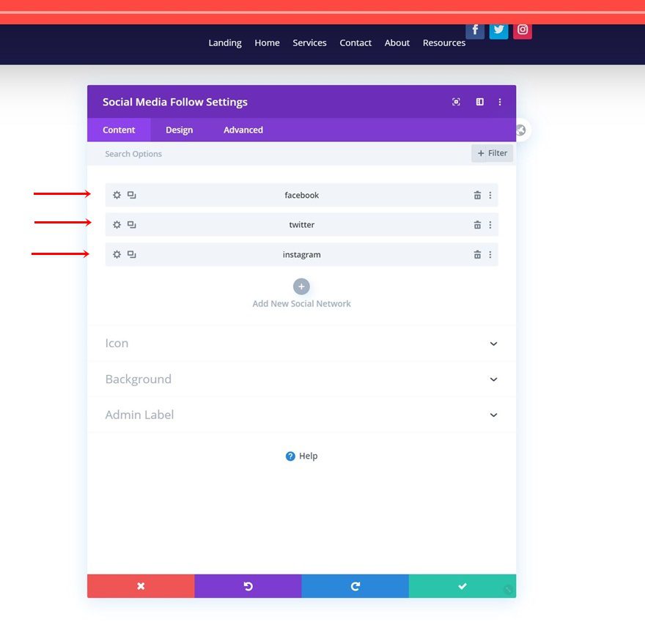645x644 pixels.
Task: Open settings modal three-dot menu
Action: click(500, 102)
